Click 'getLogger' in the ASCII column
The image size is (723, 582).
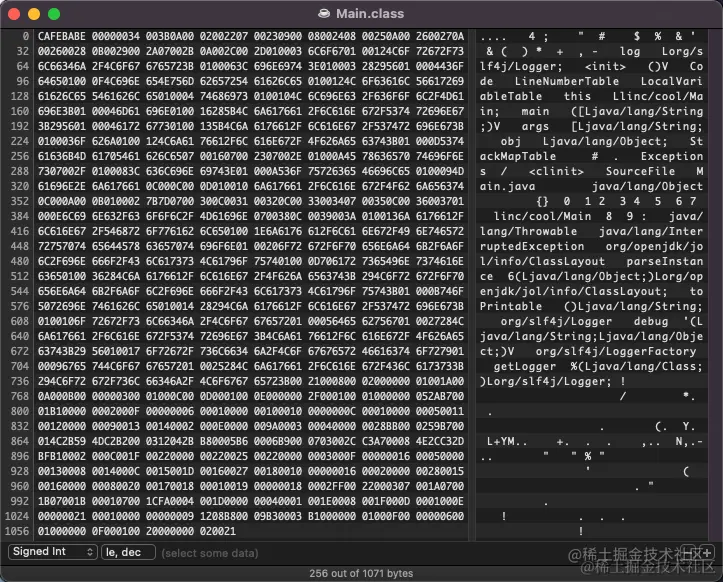525,366
